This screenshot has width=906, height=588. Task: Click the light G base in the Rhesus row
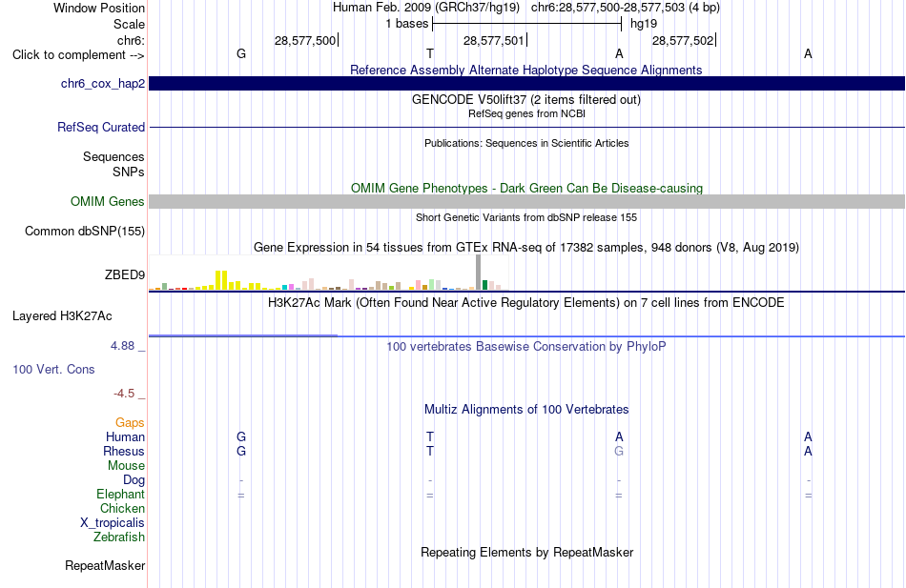(x=619, y=451)
